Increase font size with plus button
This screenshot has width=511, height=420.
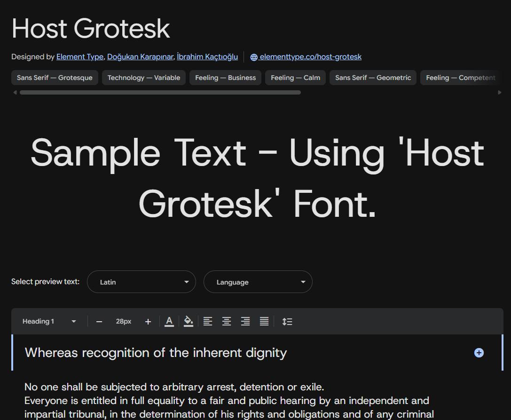(148, 322)
